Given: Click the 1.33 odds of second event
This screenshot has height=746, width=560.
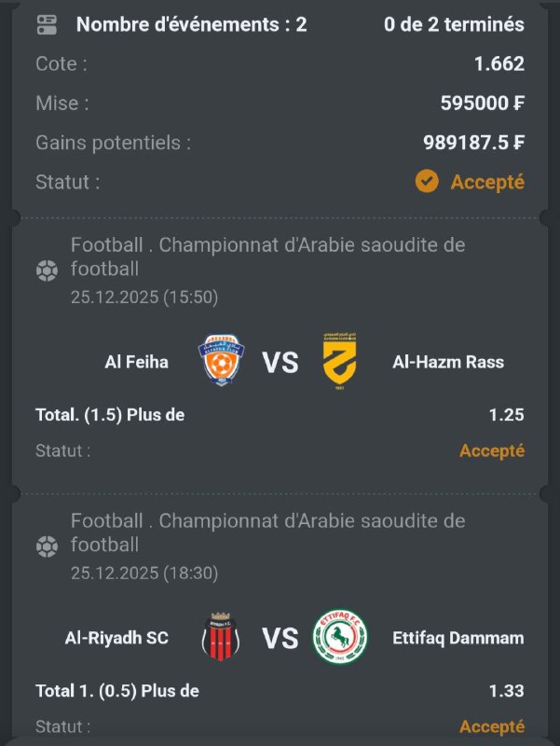Looking at the screenshot, I should click(x=506, y=691).
